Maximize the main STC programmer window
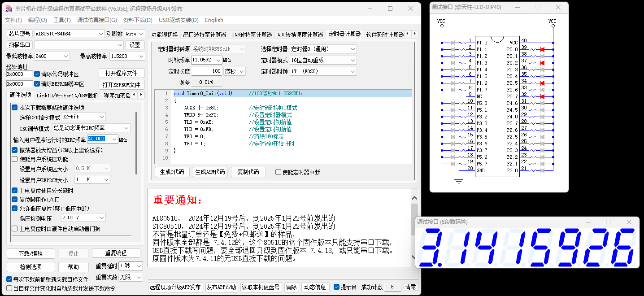 390,9
